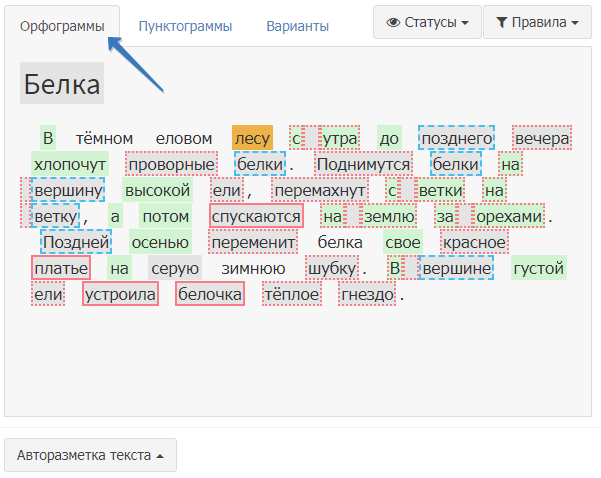Pick the word белочка
The image size is (601, 478).
[x=210, y=294]
